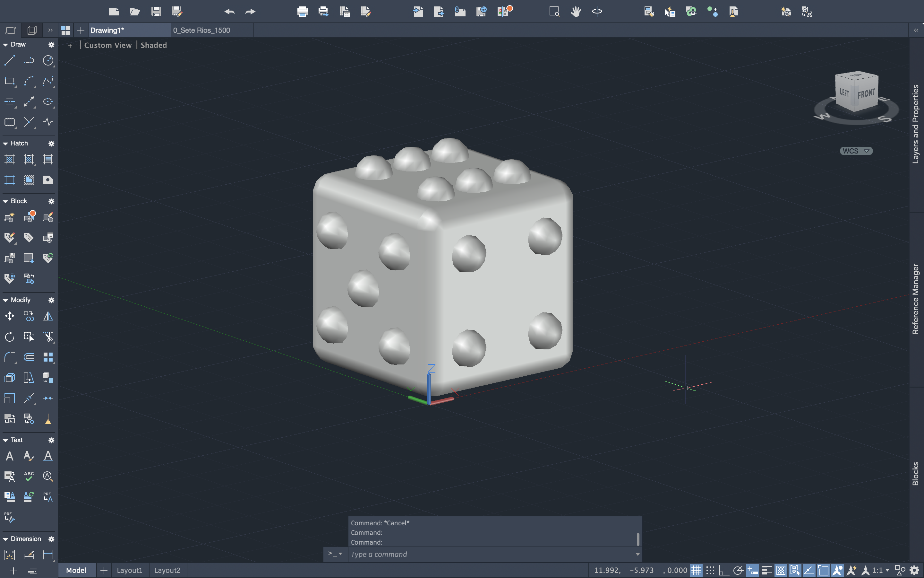Open a drawing with the folder icon
The image size is (924, 578).
point(135,12)
